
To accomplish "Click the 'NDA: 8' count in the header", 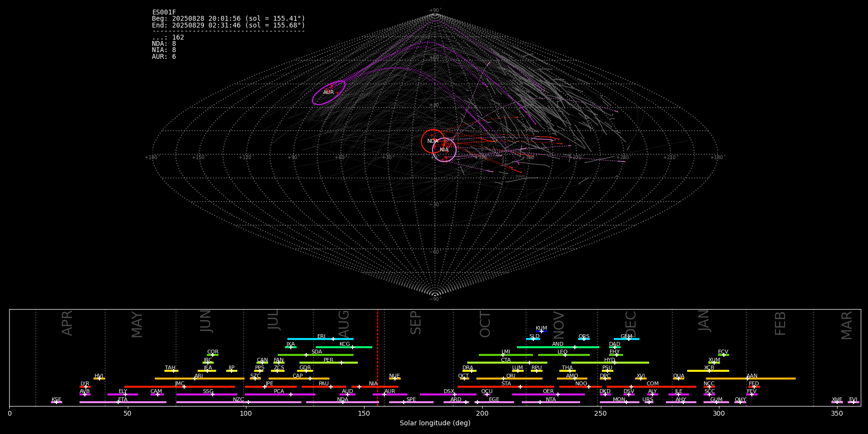I will point(164,44).
